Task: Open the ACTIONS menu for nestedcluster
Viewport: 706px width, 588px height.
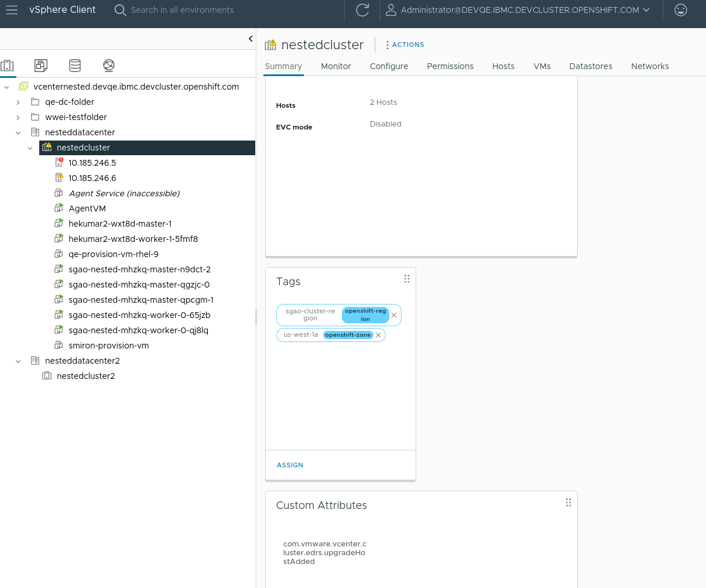Action: pos(405,45)
